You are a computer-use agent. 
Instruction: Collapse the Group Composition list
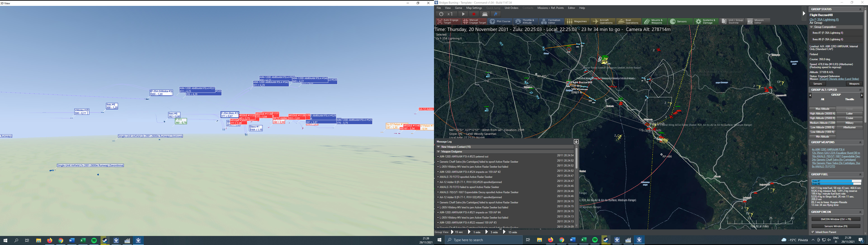click(811, 27)
